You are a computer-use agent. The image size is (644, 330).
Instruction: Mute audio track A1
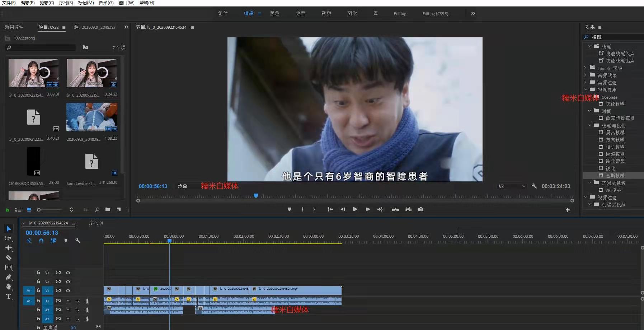(68, 301)
